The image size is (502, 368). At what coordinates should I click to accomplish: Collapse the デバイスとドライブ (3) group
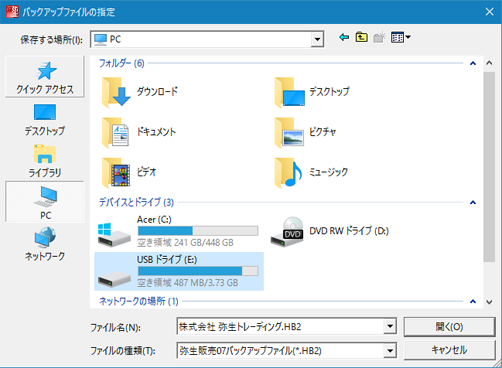(473, 202)
